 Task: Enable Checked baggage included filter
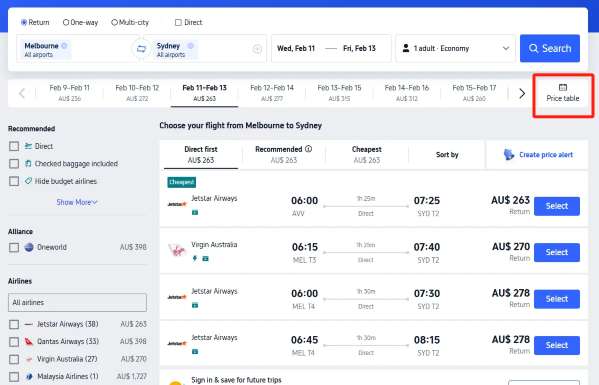pyautogui.click(x=14, y=164)
